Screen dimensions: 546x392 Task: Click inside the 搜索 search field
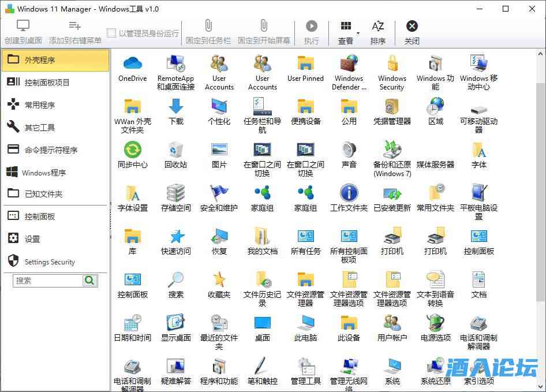48,281
